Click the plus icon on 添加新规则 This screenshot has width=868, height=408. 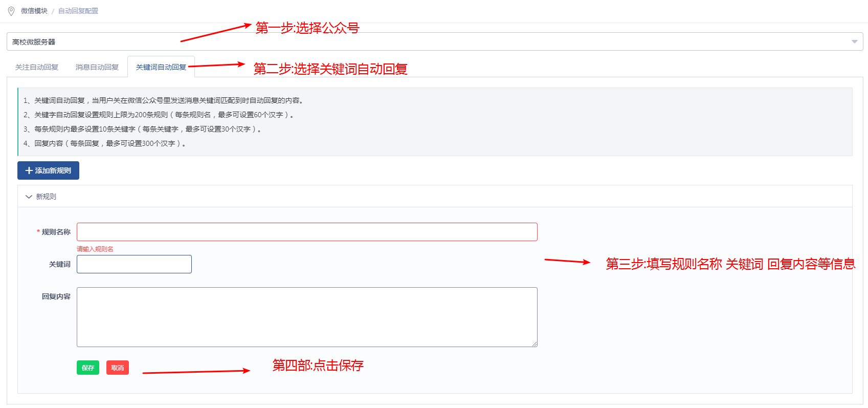tap(29, 170)
